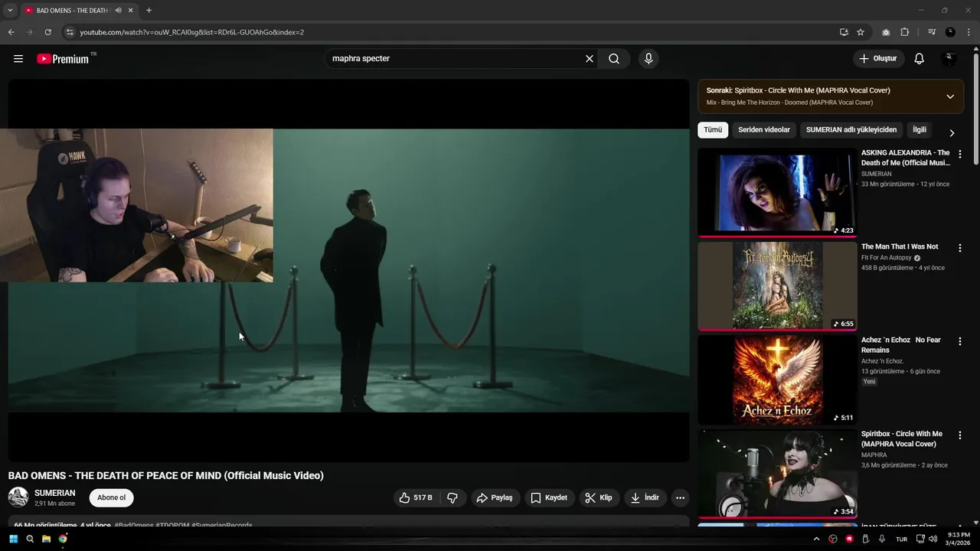Open options for No Fear Remains video
Screen dimensions: 980x551
tap(960, 341)
